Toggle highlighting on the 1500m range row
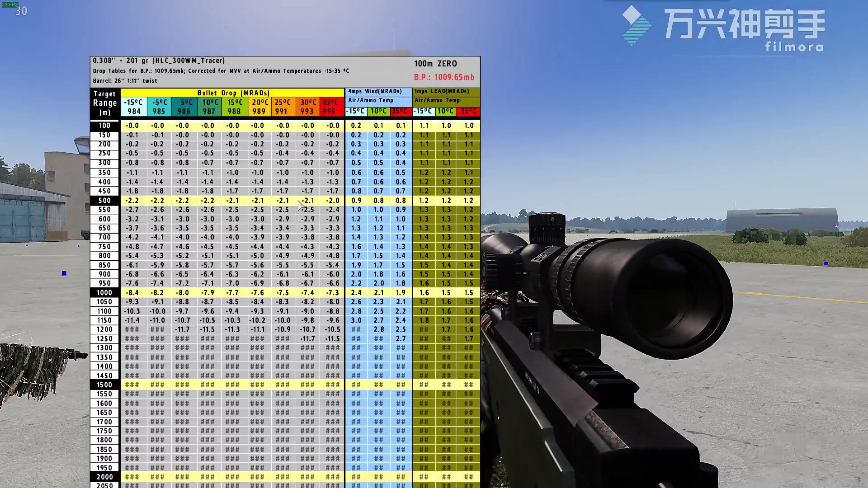Screen dimensions: 868x488 tap(104, 385)
